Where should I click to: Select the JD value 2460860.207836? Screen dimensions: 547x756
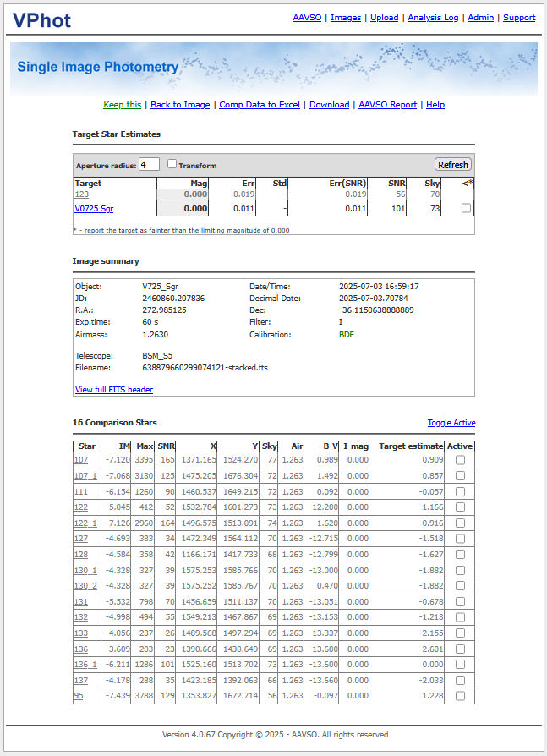(173, 298)
